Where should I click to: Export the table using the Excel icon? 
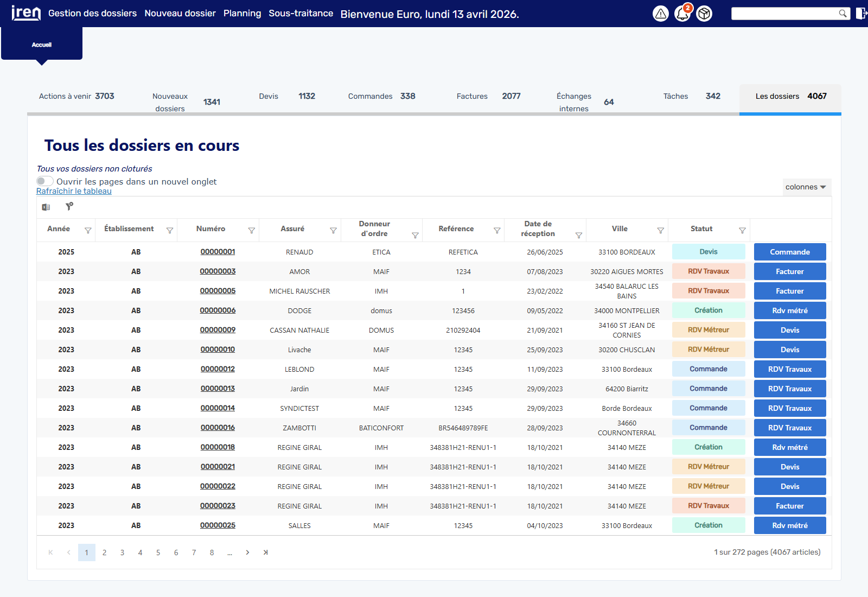(46, 207)
